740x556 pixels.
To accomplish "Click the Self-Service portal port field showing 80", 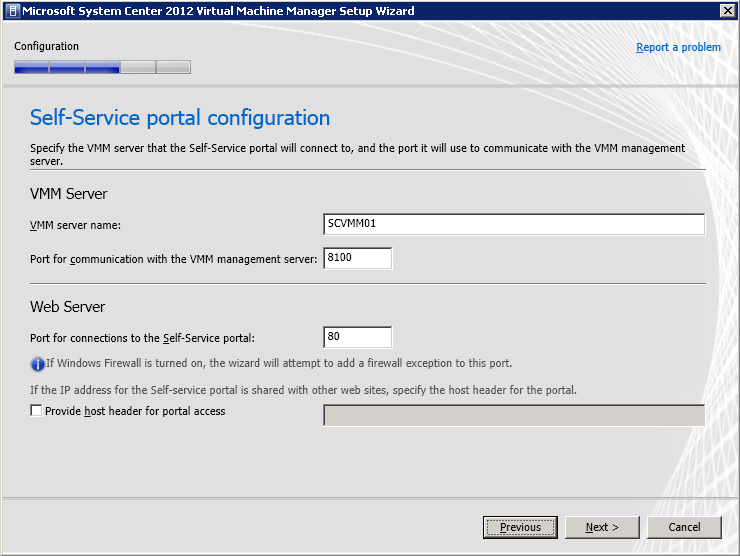I will point(358,337).
